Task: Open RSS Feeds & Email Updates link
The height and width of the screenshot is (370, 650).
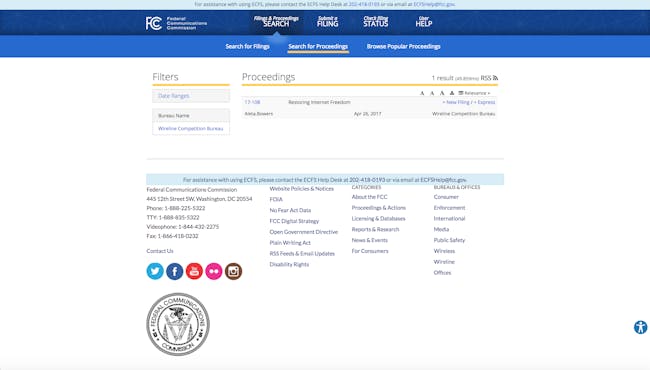Action: pyautogui.click(x=302, y=253)
